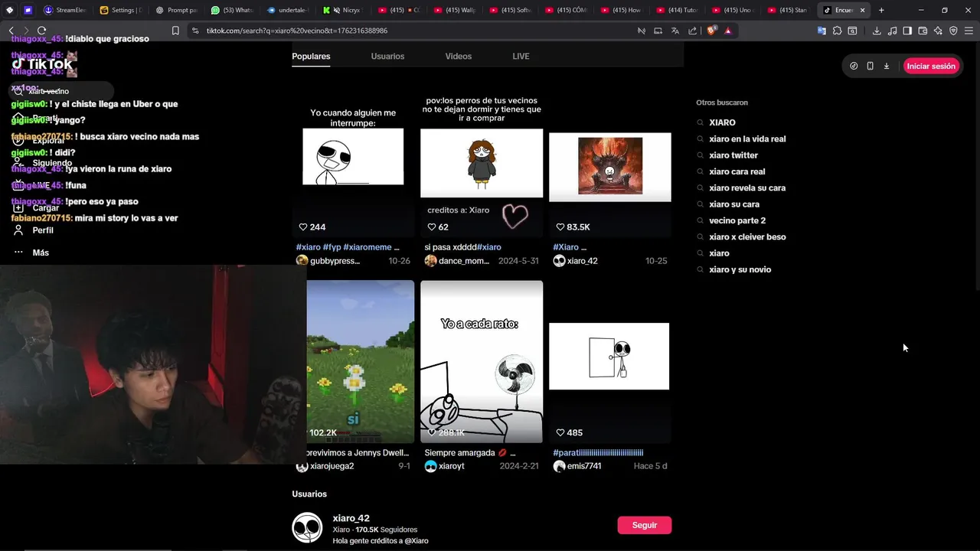This screenshot has height=551, width=980.
Task: Toggle the browser sidebar panel icon
Action: [x=907, y=31]
